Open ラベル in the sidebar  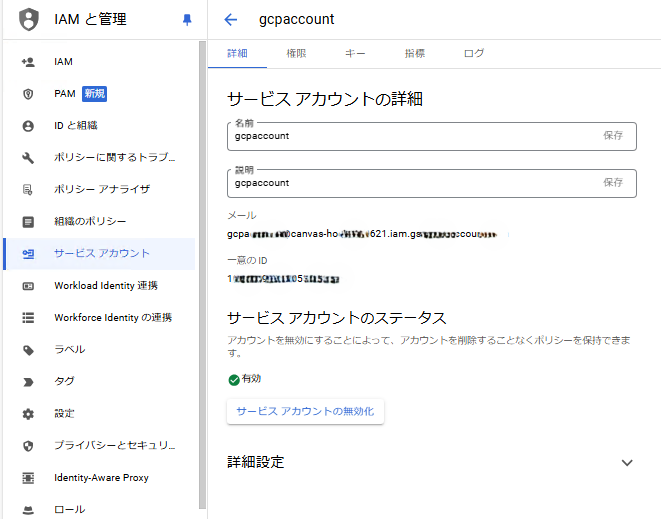(x=99, y=350)
